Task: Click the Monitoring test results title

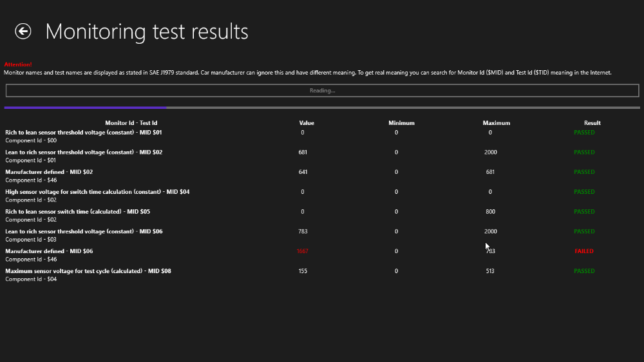Action: (x=147, y=32)
